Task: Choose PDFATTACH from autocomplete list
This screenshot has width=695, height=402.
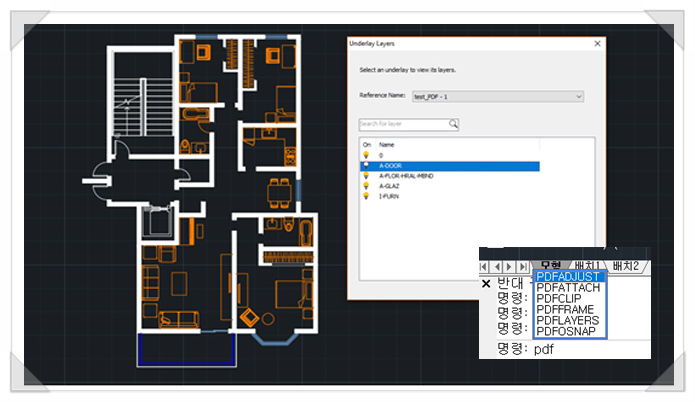Action: click(570, 288)
